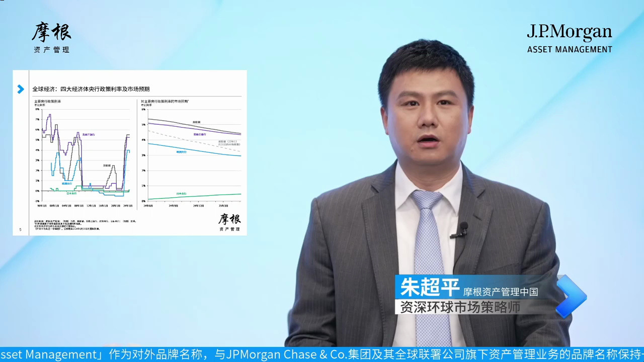Click the 日本央行 label in left chart

[71, 193]
